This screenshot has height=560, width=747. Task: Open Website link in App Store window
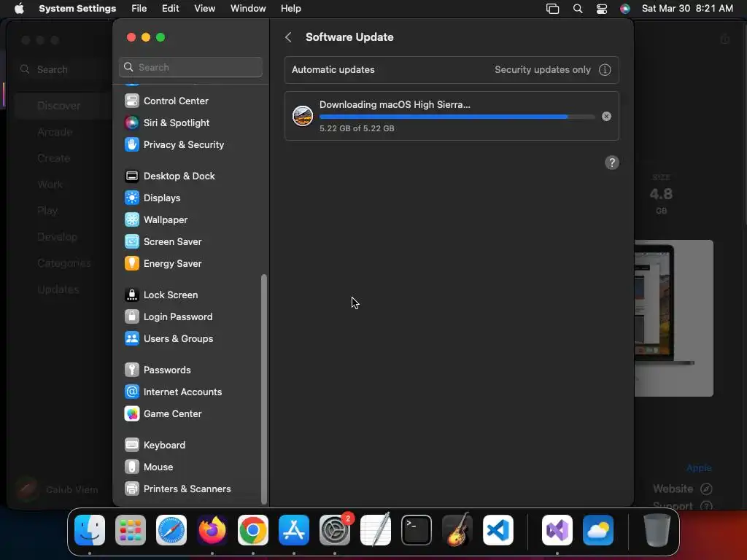(x=682, y=489)
